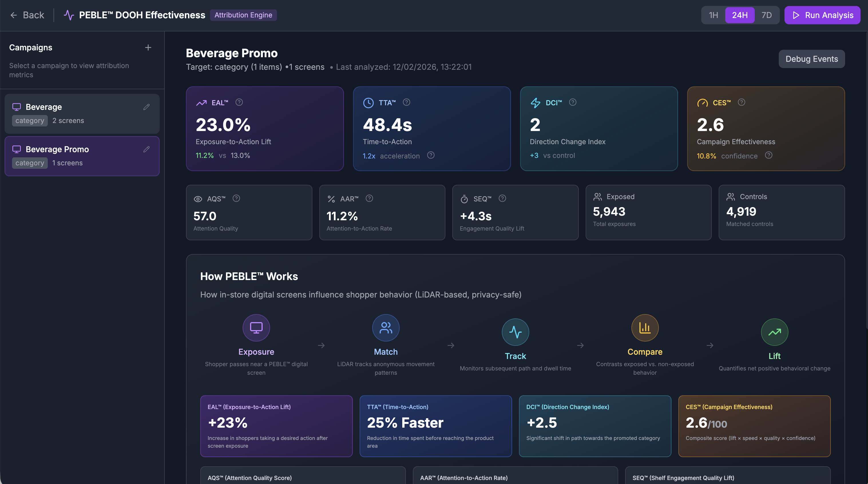Click the plus icon to add a campaign
Image resolution: width=868 pixels, height=484 pixels.
[x=148, y=47]
